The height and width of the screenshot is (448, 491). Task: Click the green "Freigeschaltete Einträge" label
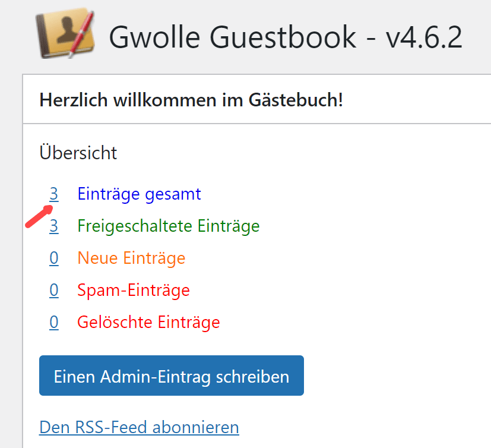click(x=168, y=226)
